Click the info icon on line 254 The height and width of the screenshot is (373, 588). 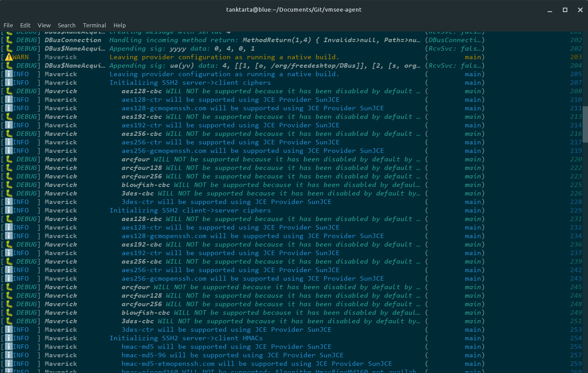[x=9, y=338]
